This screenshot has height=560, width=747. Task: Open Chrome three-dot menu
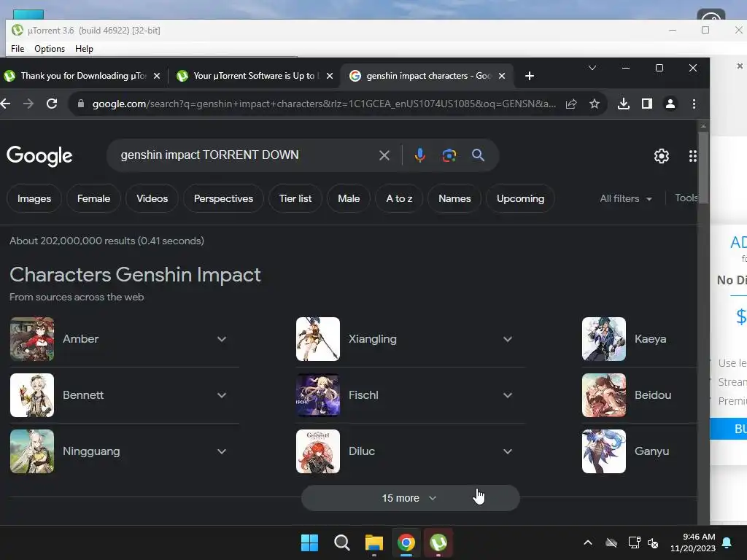coord(694,104)
